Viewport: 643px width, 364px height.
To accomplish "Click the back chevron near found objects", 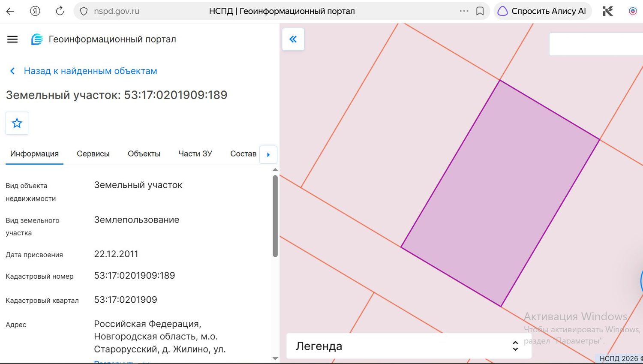I will (x=12, y=71).
